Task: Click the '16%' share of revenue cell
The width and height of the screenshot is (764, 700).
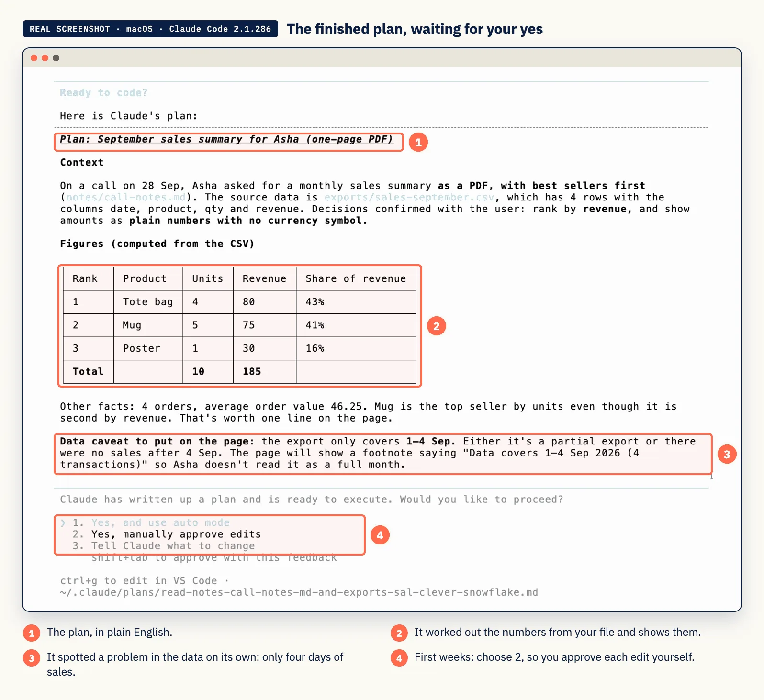Action: tap(315, 348)
